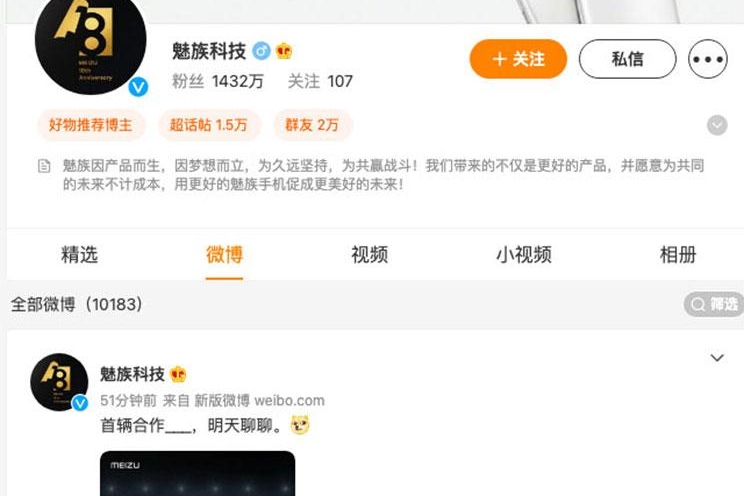Expand the profile info with the gray chevron
This screenshot has height=496, width=744.
click(717, 125)
